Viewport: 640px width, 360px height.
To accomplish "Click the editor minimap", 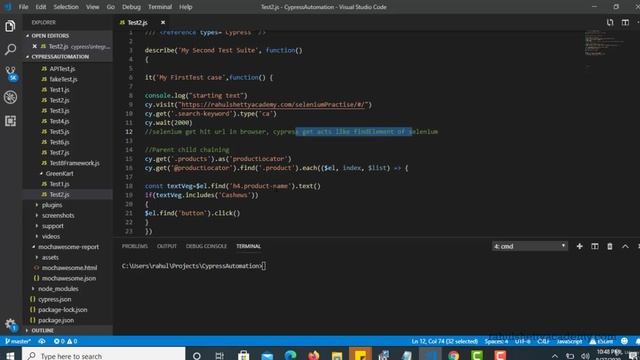I will point(605,43).
